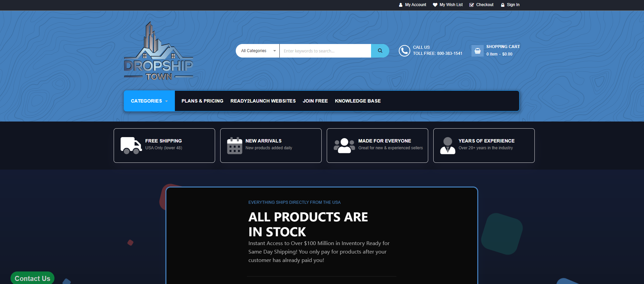Click the free shipping truck icon
Image resolution: width=644 pixels, height=284 pixels.
tap(131, 146)
